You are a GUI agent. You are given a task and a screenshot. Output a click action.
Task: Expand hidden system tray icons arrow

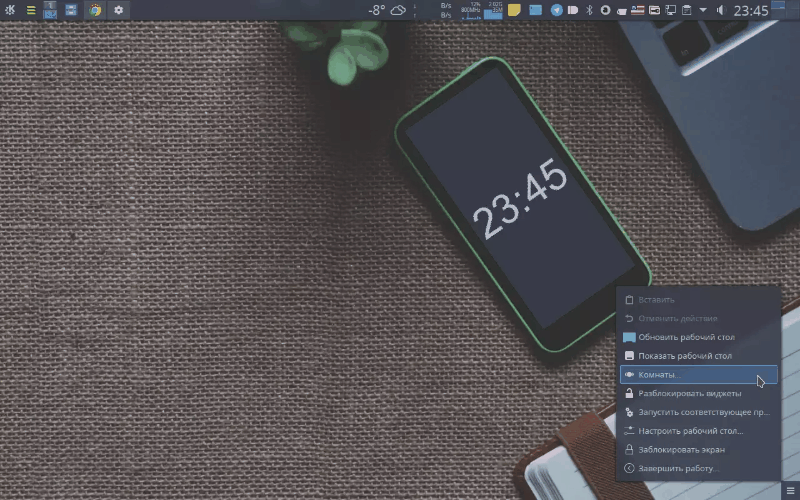703,10
